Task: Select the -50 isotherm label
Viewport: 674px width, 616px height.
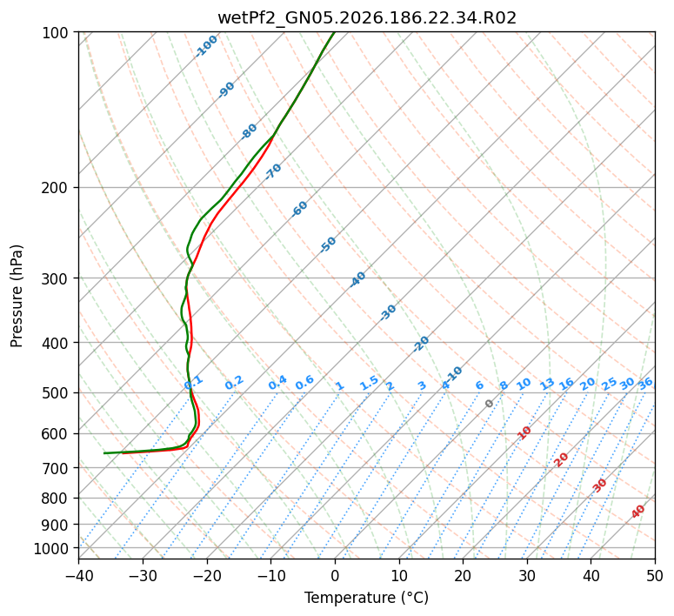Action: coord(328,244)
